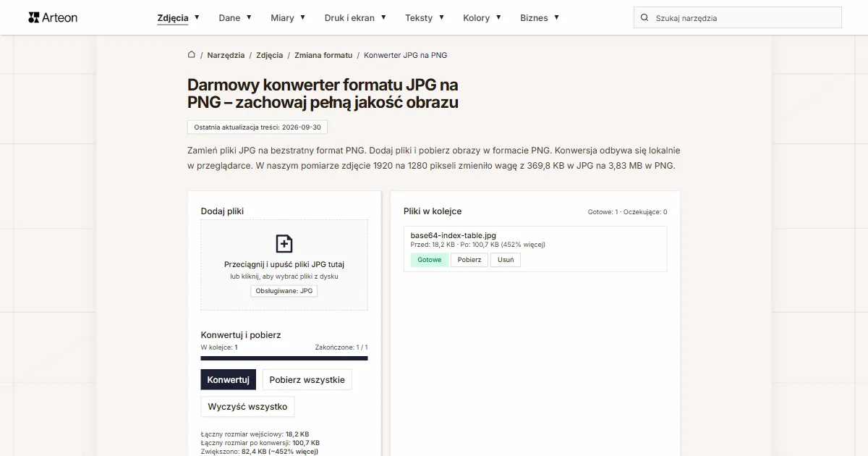
Task: Expand the Miary menu arrow
Action: (302, 17)
